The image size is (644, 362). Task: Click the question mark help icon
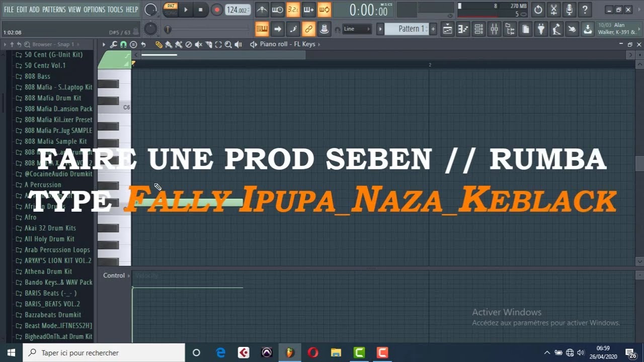point(585,10)
